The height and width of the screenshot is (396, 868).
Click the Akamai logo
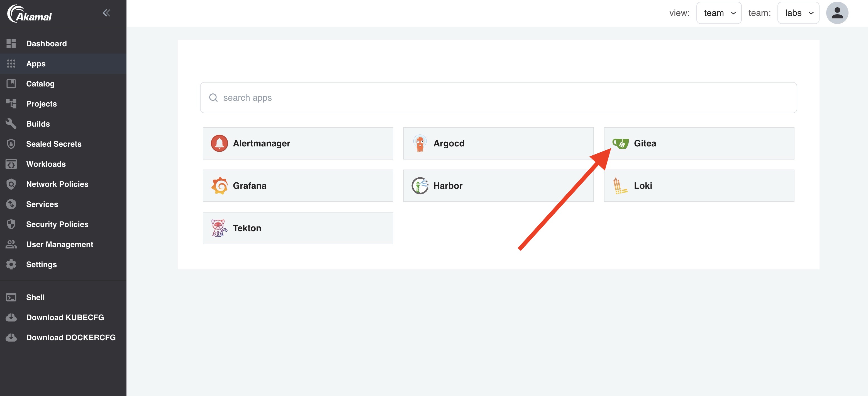(x=30, y=13)
